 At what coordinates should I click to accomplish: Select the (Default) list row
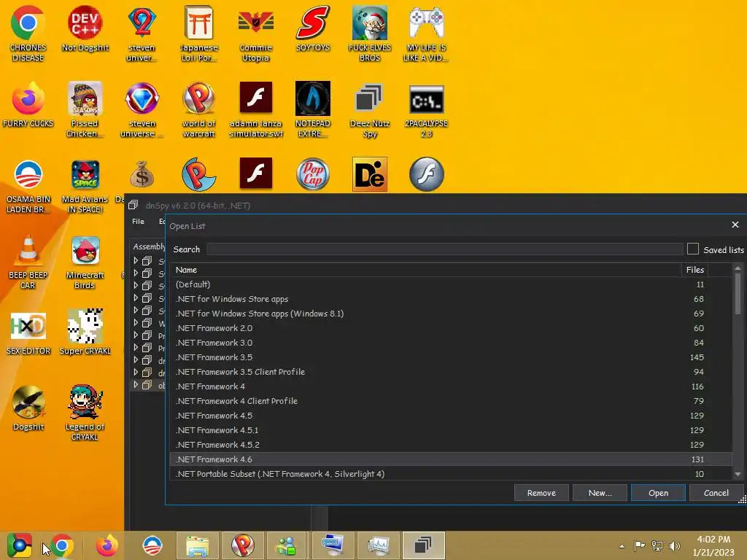point(451,284)
